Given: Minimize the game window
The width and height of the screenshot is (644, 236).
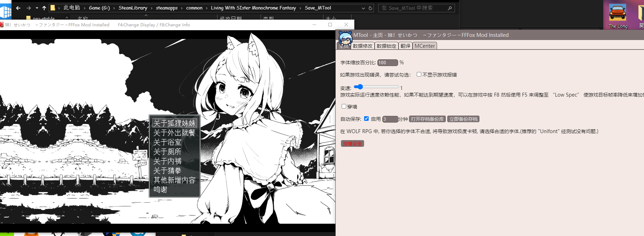Looking at the screenshot, I should (x=314, y=25).
